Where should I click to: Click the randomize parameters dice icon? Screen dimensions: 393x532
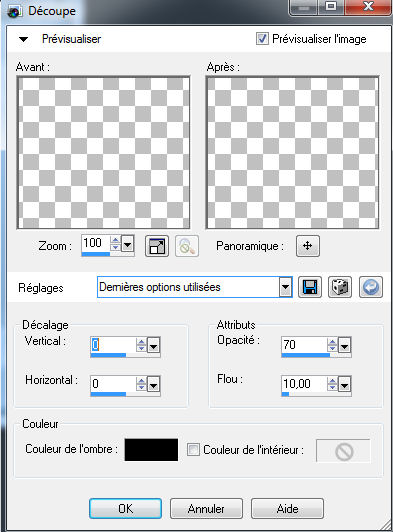(340, 287)
